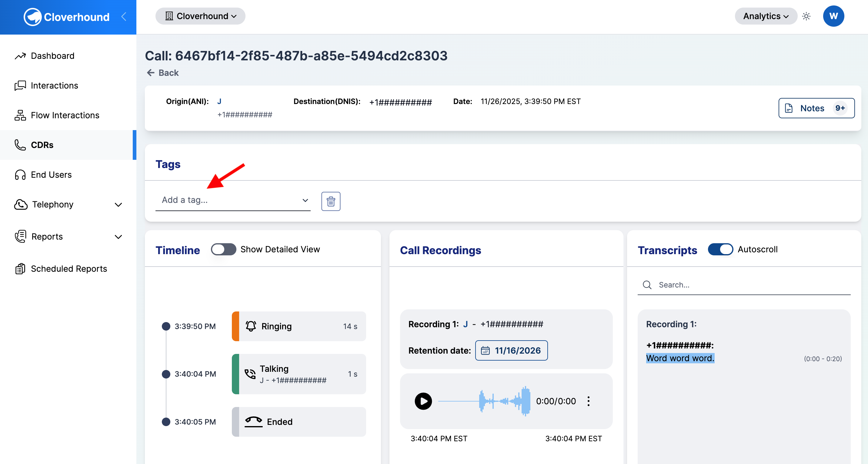
Task: Open the user profile avatar W
Action: click(833, 16)
